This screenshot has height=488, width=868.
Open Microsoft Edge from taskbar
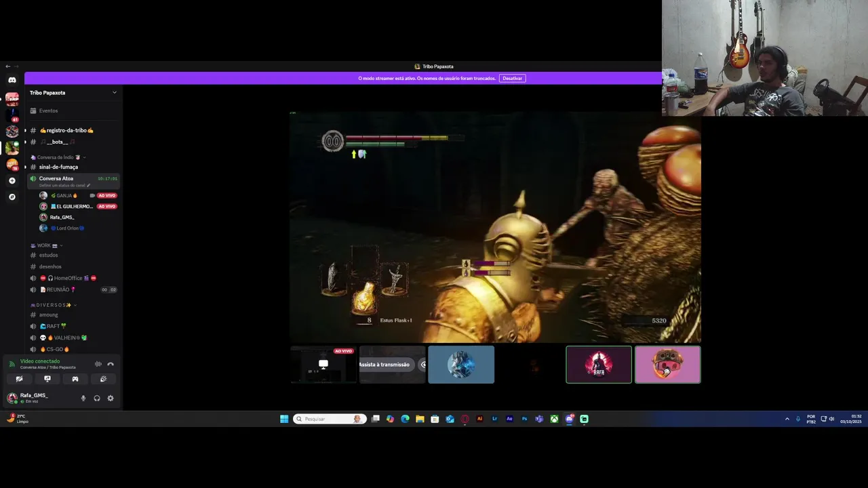[405, 419]
